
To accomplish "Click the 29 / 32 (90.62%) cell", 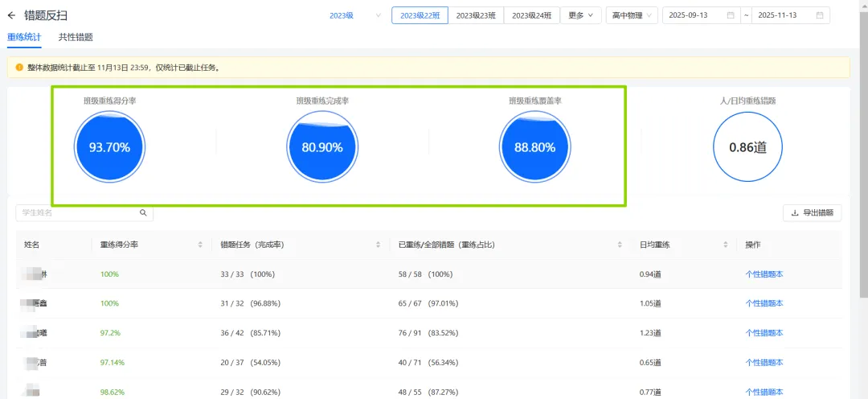I will click(x=250, y=393).
